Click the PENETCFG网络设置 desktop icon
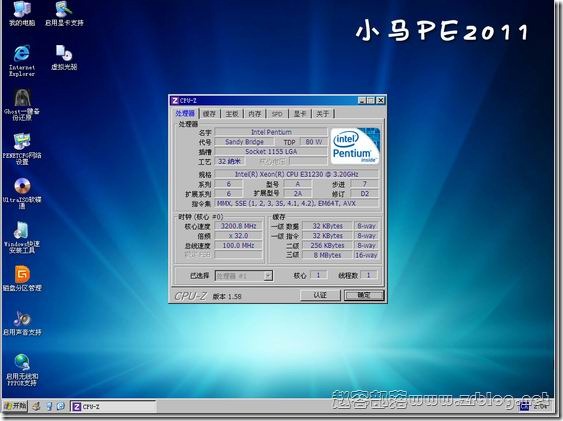 coord(22,149)
